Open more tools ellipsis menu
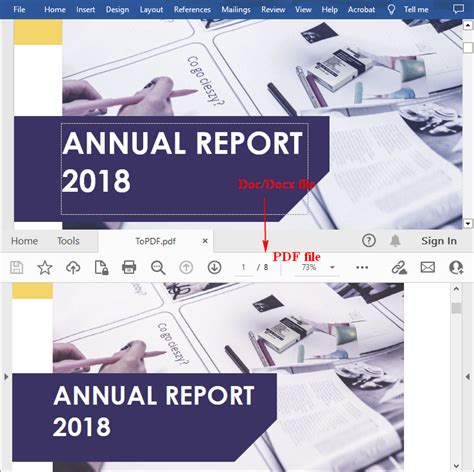This screenshot has width=474, height=472. [362, 267]
